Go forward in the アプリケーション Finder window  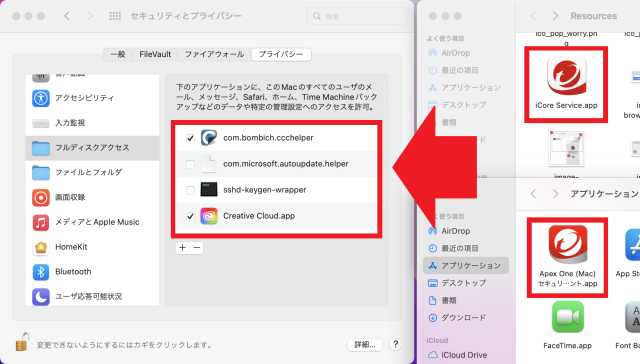click(555, 193)
